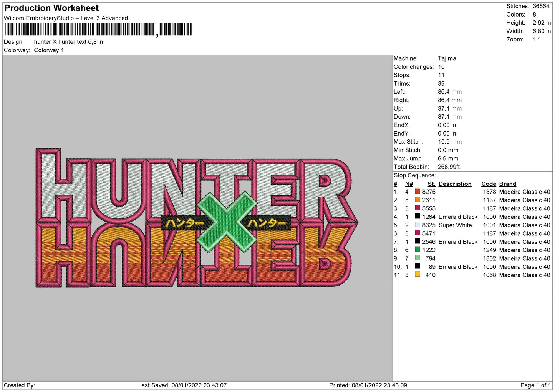The image size is (555, 392).
Task: Select the green swatch with 1222 stitches
Action: pyautogui.click(x=417, y=250)
